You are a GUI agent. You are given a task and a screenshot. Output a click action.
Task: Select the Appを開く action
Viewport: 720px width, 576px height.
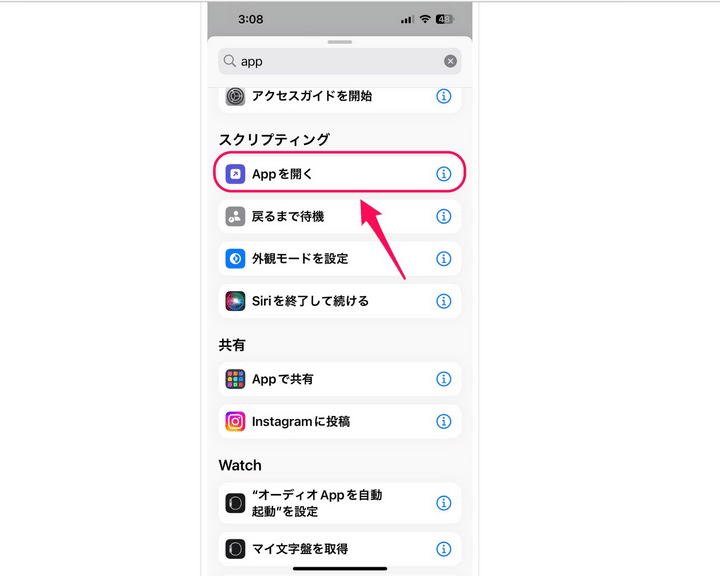click(x=340, y=174)
